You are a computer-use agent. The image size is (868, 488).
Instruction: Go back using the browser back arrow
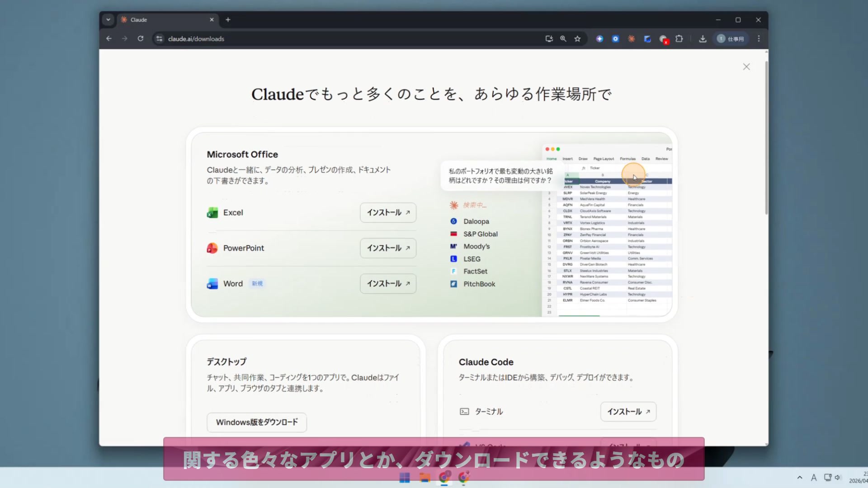coord(109,39)
